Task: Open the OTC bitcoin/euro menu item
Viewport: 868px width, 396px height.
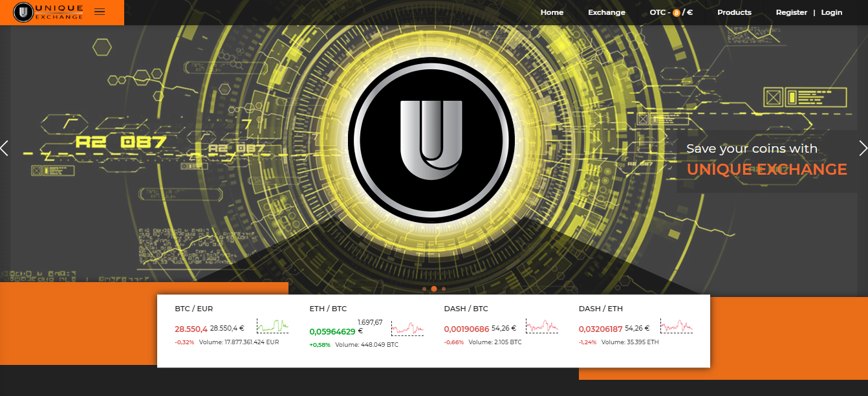Action: 671,12
